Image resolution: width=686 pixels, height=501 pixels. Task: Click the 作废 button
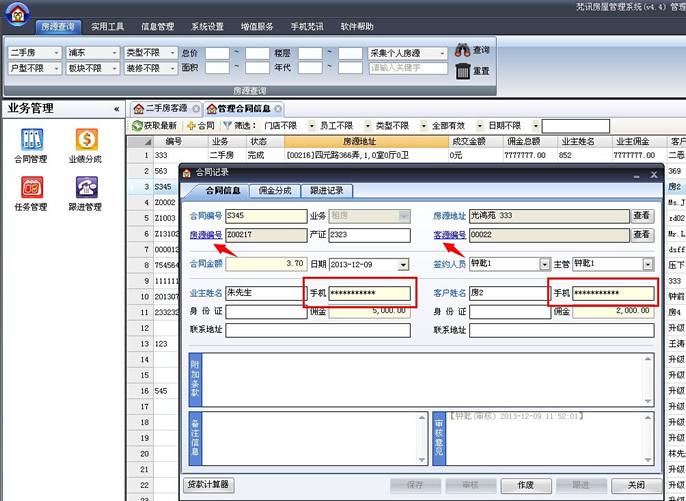[x=526, y=484]
